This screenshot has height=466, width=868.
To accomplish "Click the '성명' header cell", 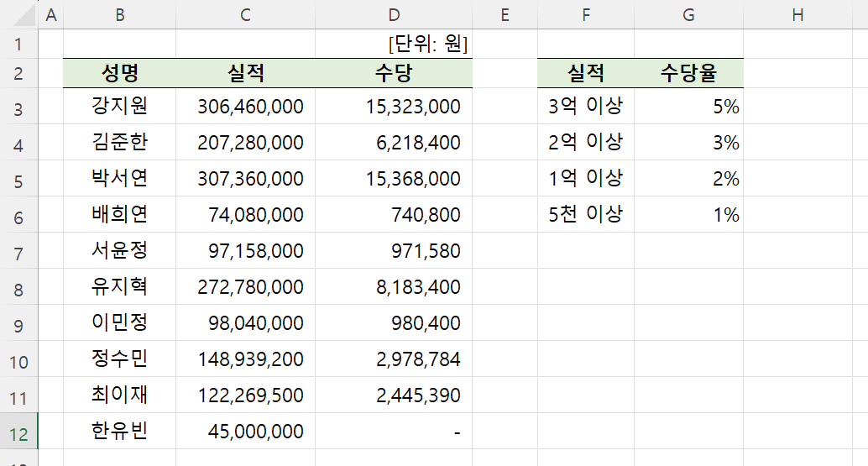I will click(119, 73).
